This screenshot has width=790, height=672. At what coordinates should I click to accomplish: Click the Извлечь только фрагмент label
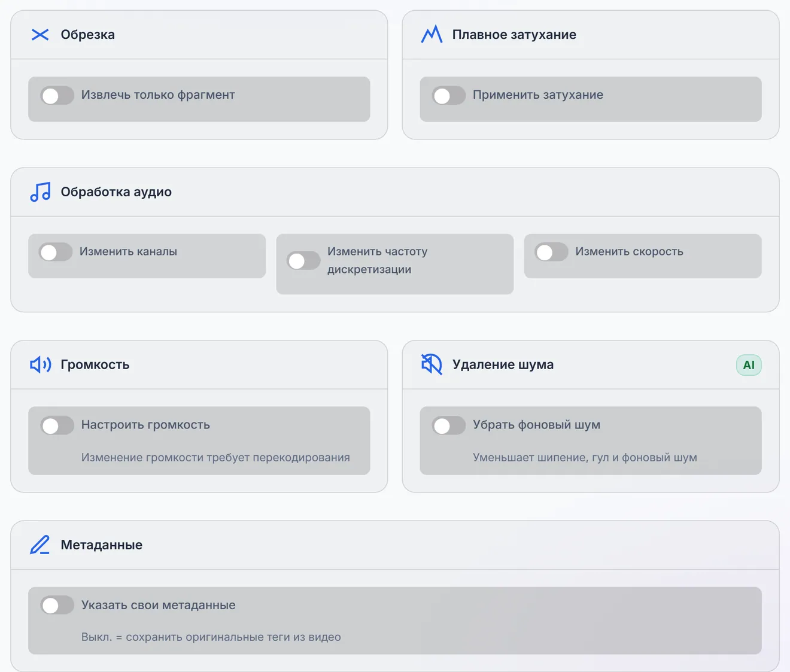click(158, 95)
